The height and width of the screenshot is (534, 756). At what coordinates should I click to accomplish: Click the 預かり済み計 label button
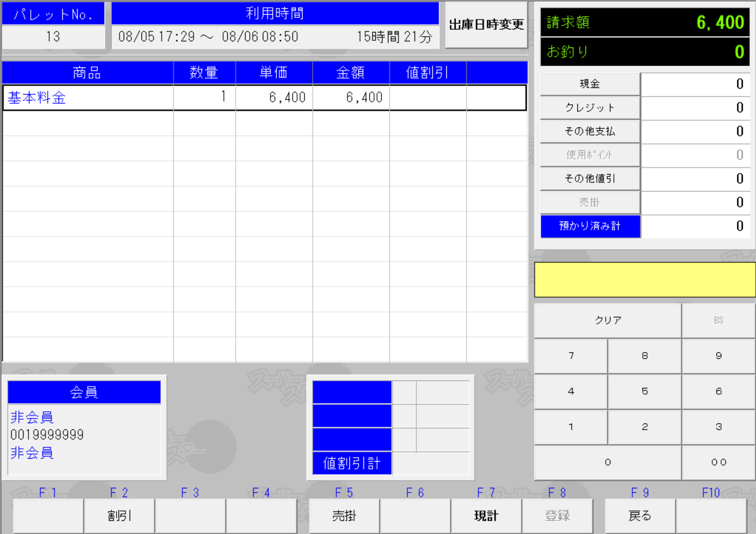click(x=590, y=226)
